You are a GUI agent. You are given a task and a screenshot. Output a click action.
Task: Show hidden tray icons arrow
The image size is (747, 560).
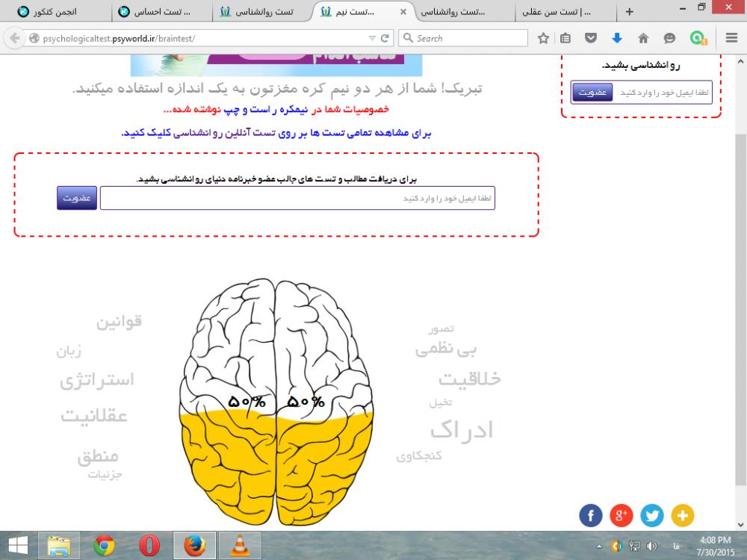click(x=599, y=546)
